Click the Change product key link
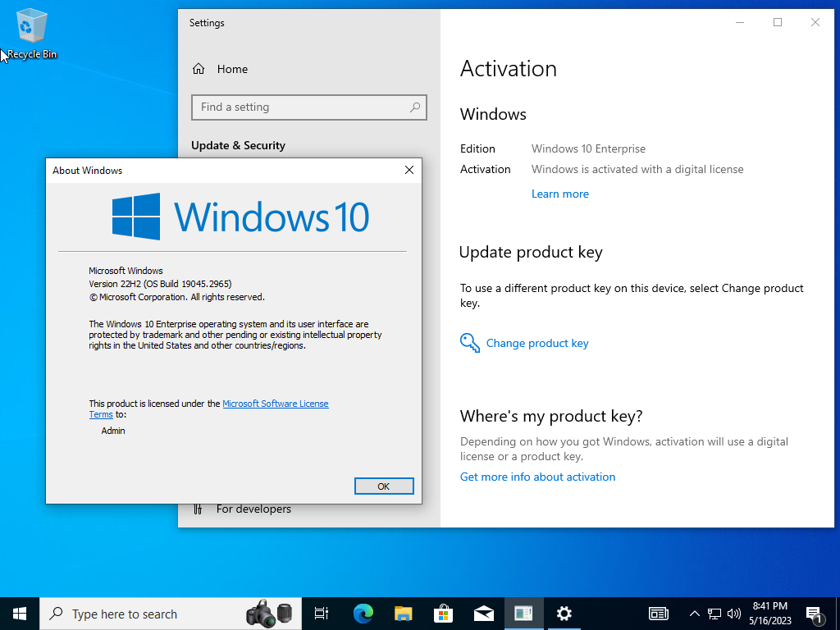The width and height of the screenshot is (840, 630). click(x=537, y=343)
